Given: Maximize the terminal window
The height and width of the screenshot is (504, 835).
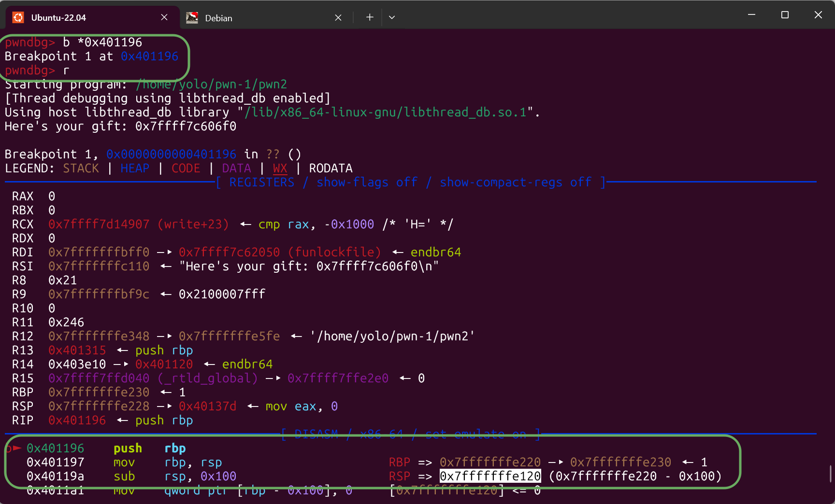Looking at the screenshot, I should pyautogui.click(x=785, y=15).
